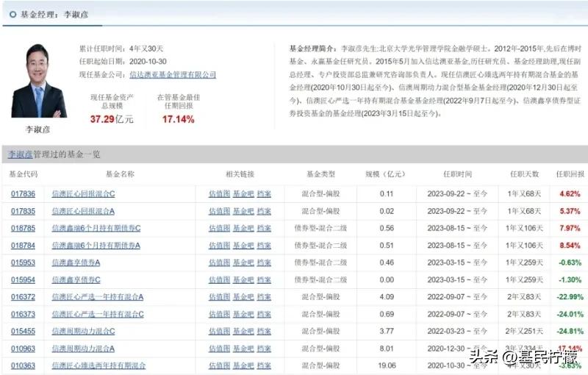The image size is (588, 375).
Task: Click the fund manager 李淑彦 portrait photo
Action: tap(39, 81)
